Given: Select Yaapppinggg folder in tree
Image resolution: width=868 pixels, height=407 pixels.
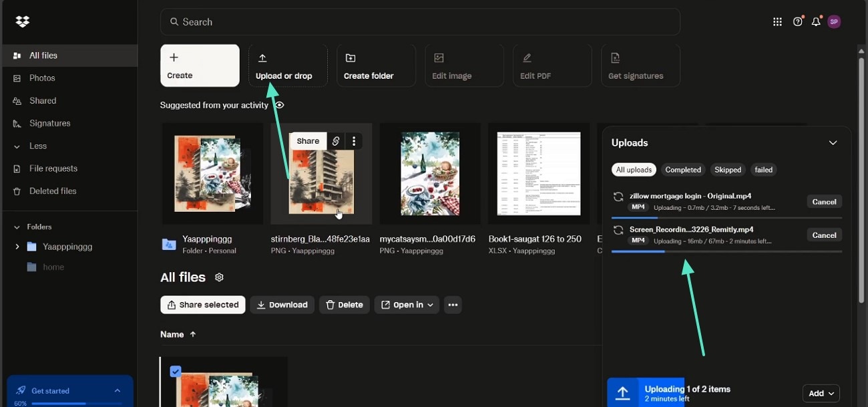Looking at the screenshot, I should 67,247.
